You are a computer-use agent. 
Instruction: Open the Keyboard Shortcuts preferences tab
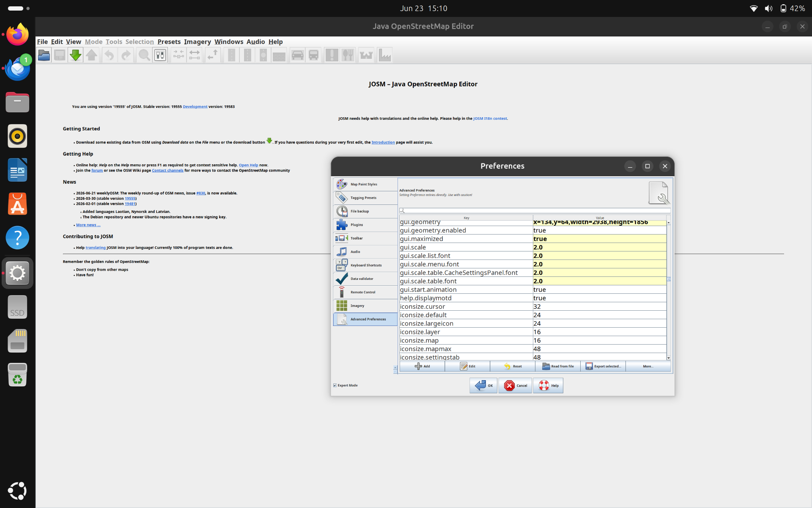tap(365, 265)
